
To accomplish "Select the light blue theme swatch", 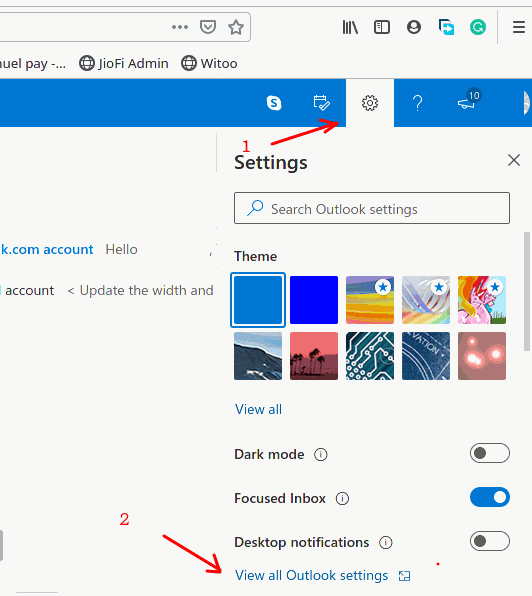I will coord(258,300).
